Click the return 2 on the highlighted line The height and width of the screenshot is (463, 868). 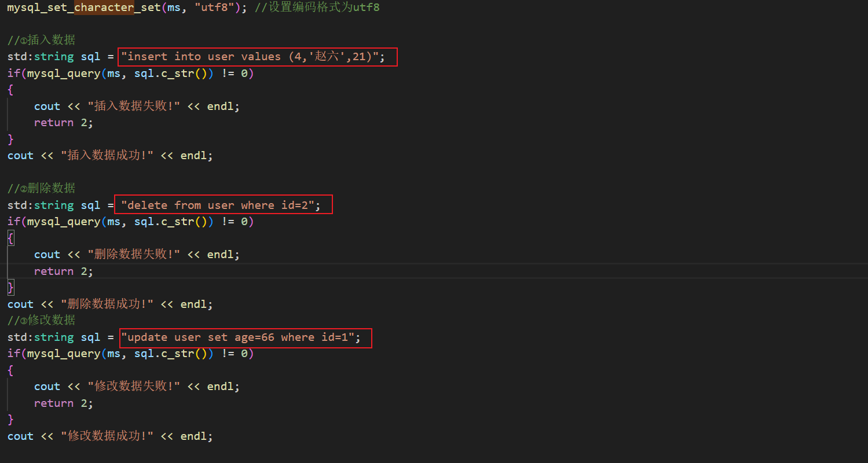coord(64,271)
